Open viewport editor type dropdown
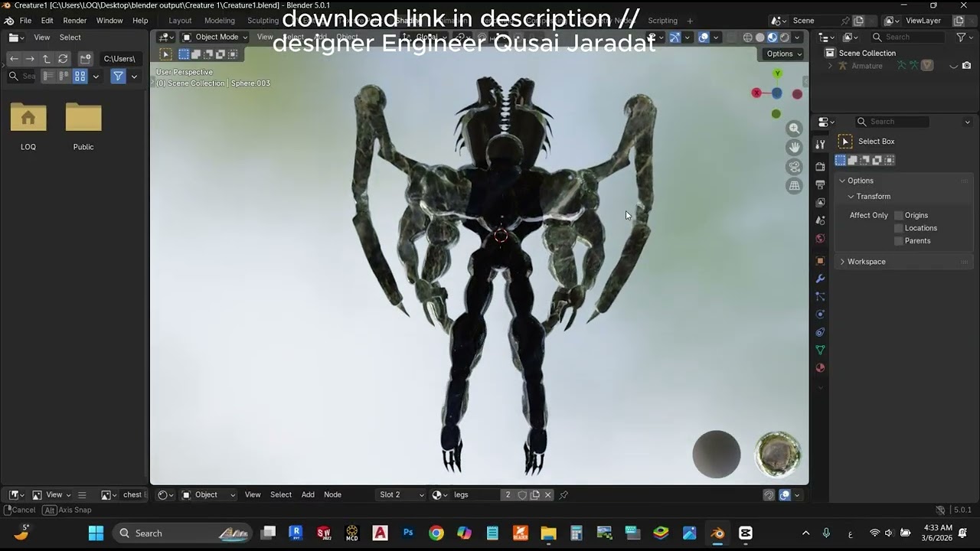Screen dimensions: 980x551 tap(166, 37)
